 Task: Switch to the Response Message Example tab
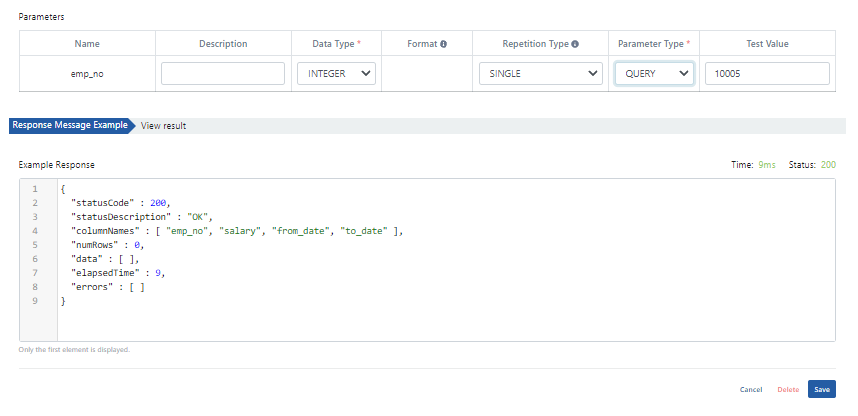coord(69,126)
